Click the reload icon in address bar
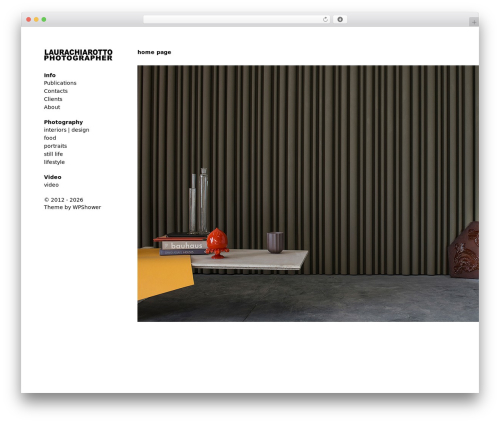 point(325,19)
